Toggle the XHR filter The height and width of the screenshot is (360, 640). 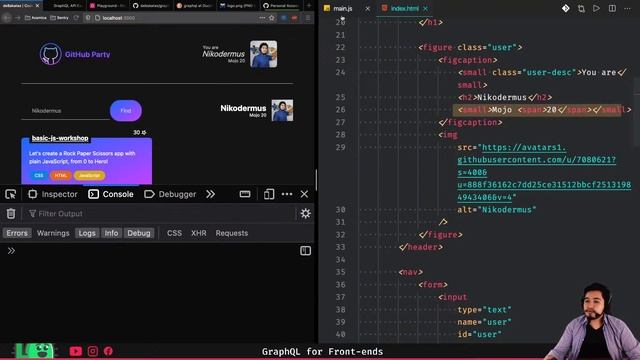[x=199, y=233]
